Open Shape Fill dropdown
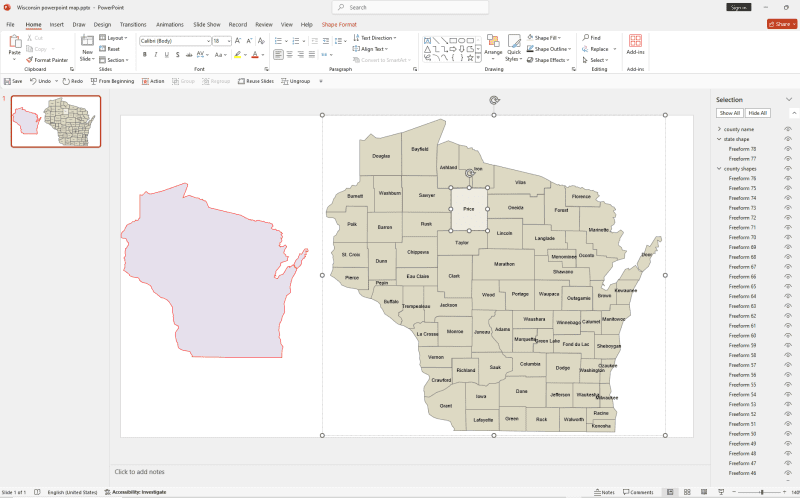The height and width of the screenshot is (498, 800). coord(544,38)
